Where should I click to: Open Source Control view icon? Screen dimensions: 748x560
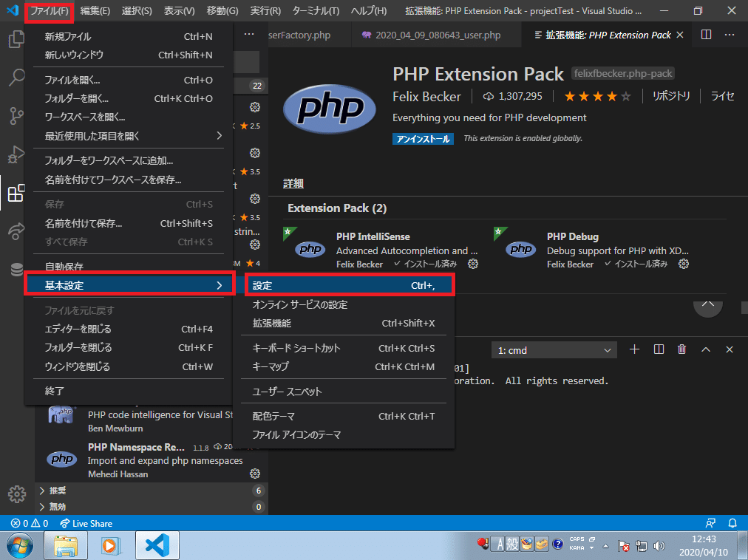pyautogui.click(x=16, y=116)
